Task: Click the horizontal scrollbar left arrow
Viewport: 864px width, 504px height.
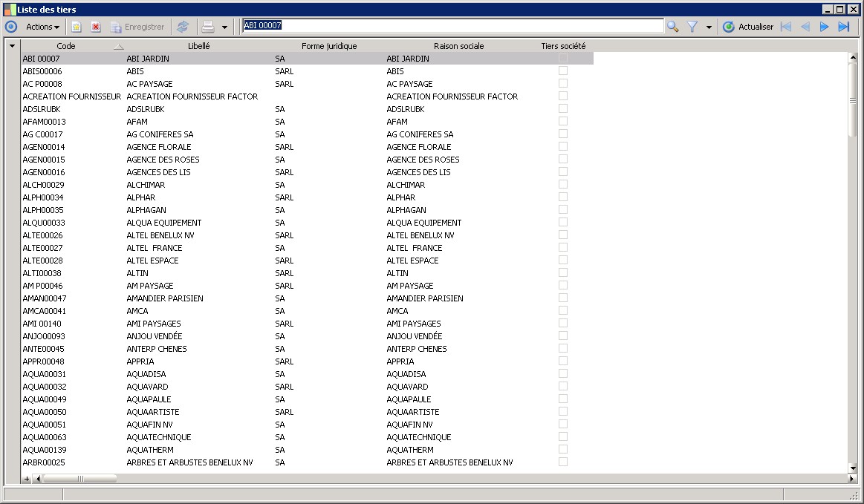Action: coord(38,479)
